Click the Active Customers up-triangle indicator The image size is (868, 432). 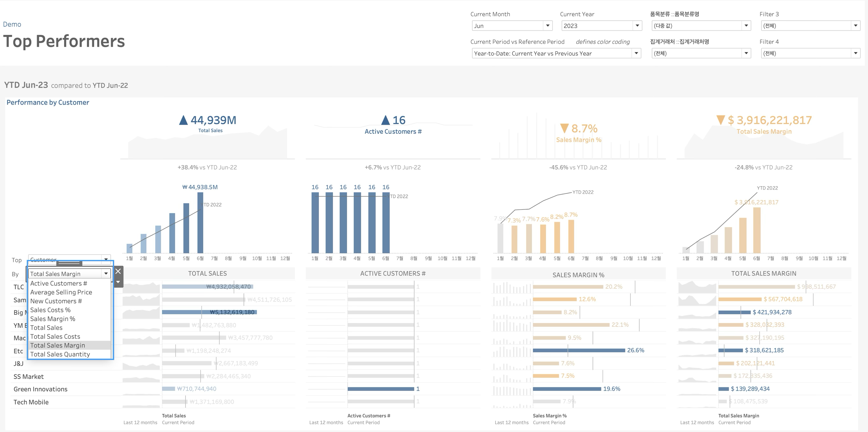coord(385,120)
